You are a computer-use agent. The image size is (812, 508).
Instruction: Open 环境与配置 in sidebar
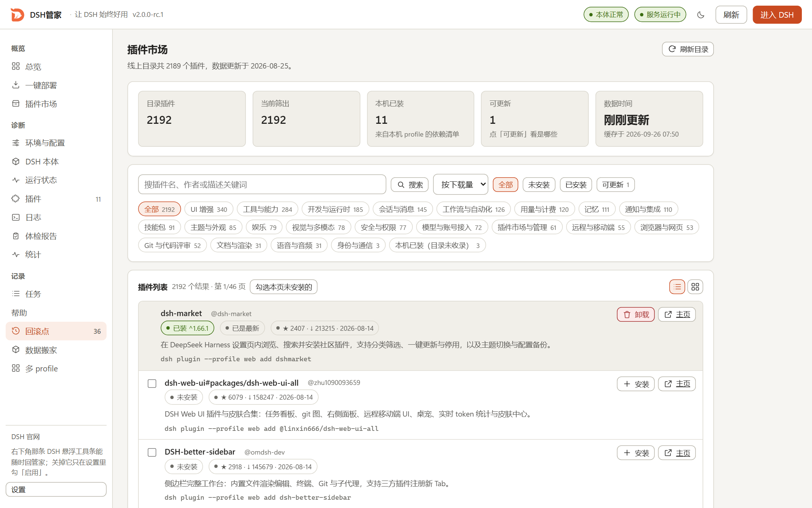tap(56, 143)
